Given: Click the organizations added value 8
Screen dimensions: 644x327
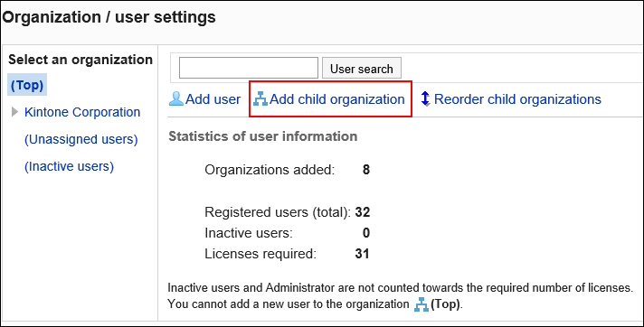Looking at the screenshot, I should click(366, 170).
